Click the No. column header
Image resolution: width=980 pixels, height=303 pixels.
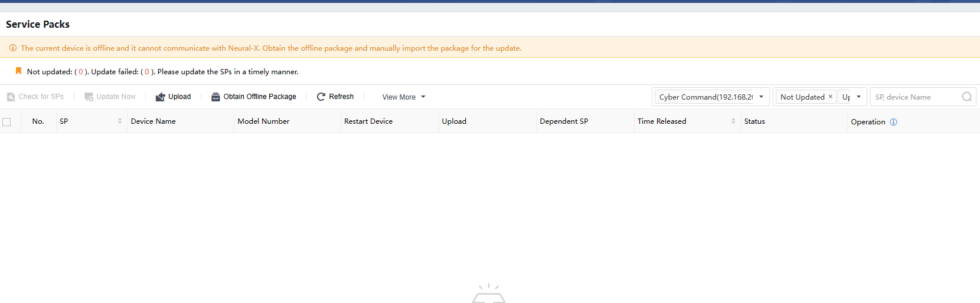[x=38, y=121]
